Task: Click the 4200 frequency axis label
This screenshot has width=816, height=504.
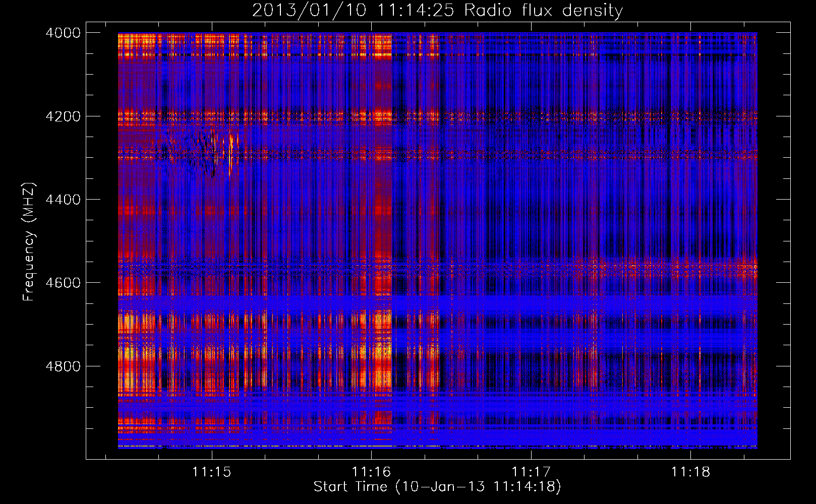Action: tap(63, 116)
